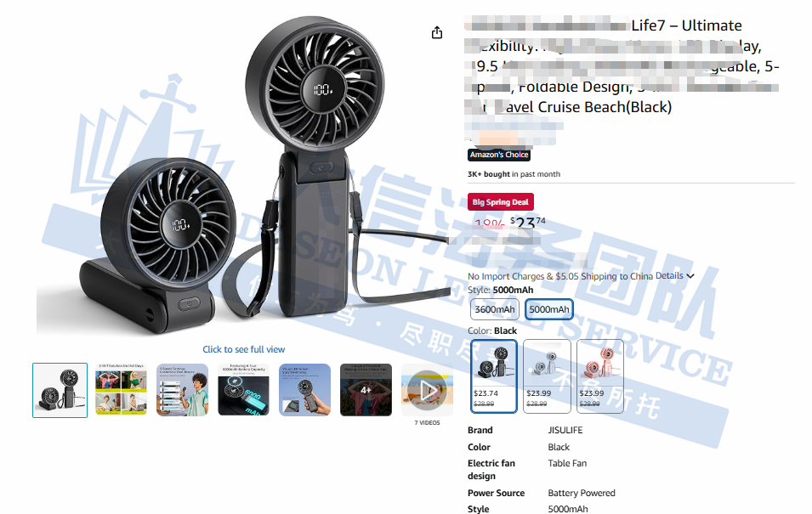
Task: Click the chevron next to Details
Action: coord(690,276)
